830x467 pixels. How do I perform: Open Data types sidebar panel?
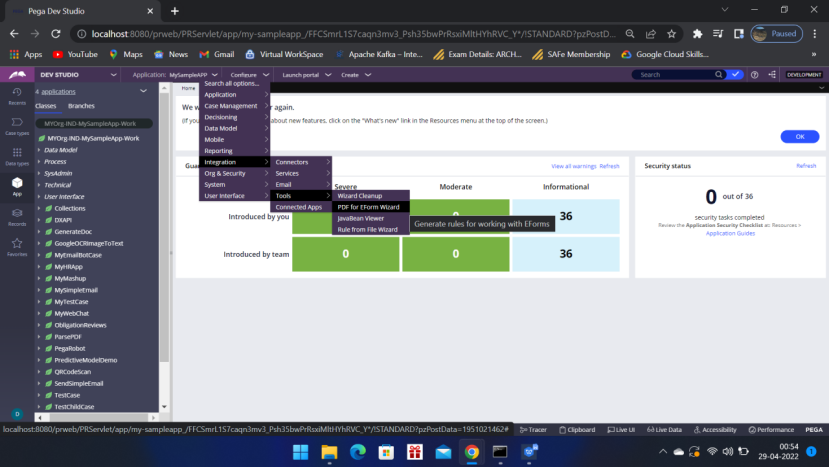(x=17, y=156)
